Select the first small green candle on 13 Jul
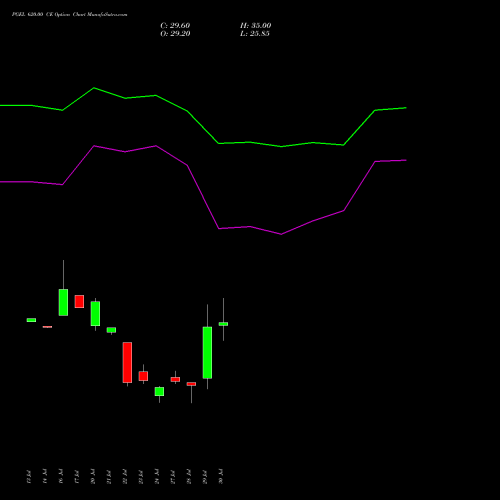The width and height of the screenshot is (500, 500). click(31, 320)
